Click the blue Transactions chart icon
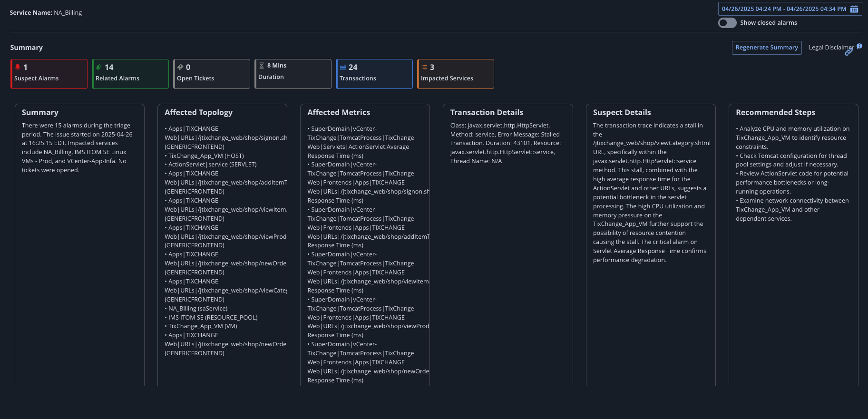The height and width of the screenshot is (419, 868). 343,67
